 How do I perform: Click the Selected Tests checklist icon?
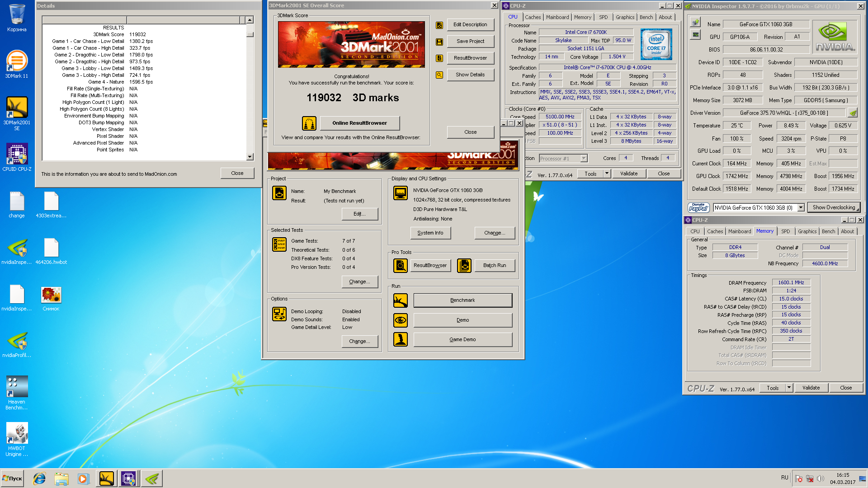coord(279,244)
